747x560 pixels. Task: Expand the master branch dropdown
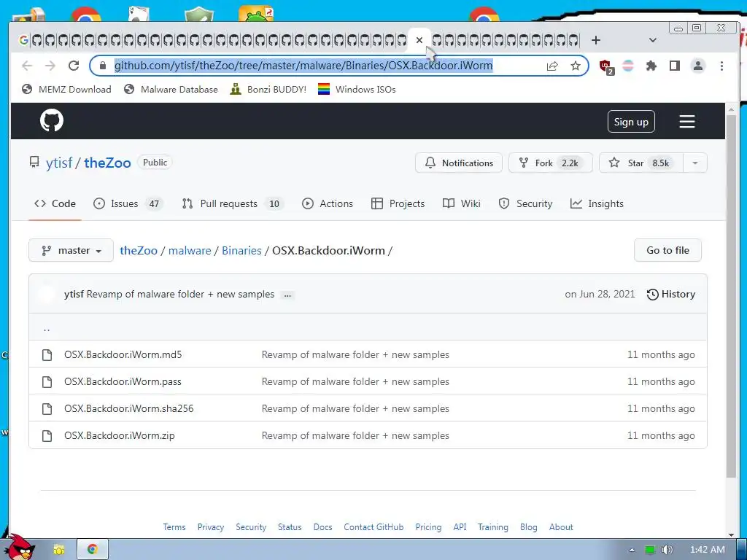click(x=71, y=251)
